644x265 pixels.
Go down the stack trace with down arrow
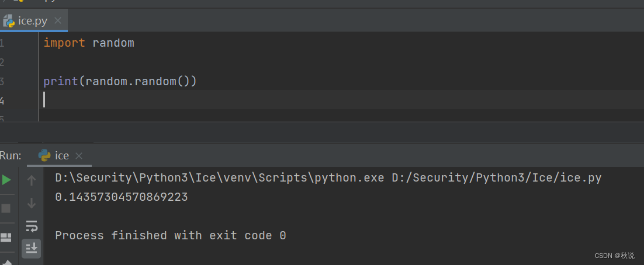(x=32, y=203)
